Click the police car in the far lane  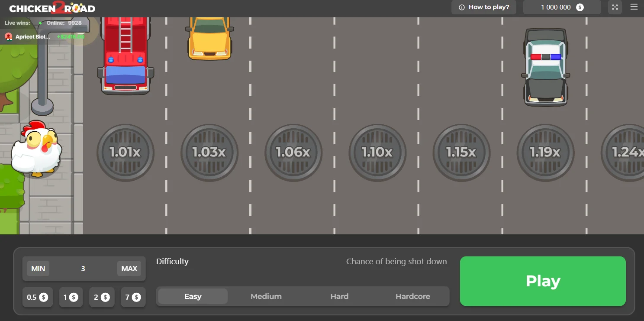click(546, 66)
